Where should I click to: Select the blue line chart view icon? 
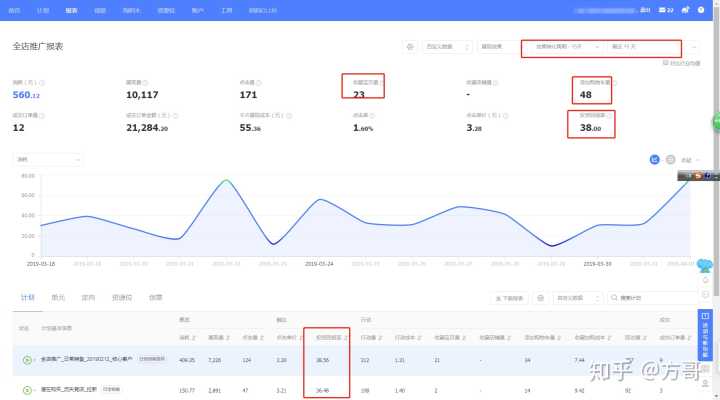click(655, 159)
